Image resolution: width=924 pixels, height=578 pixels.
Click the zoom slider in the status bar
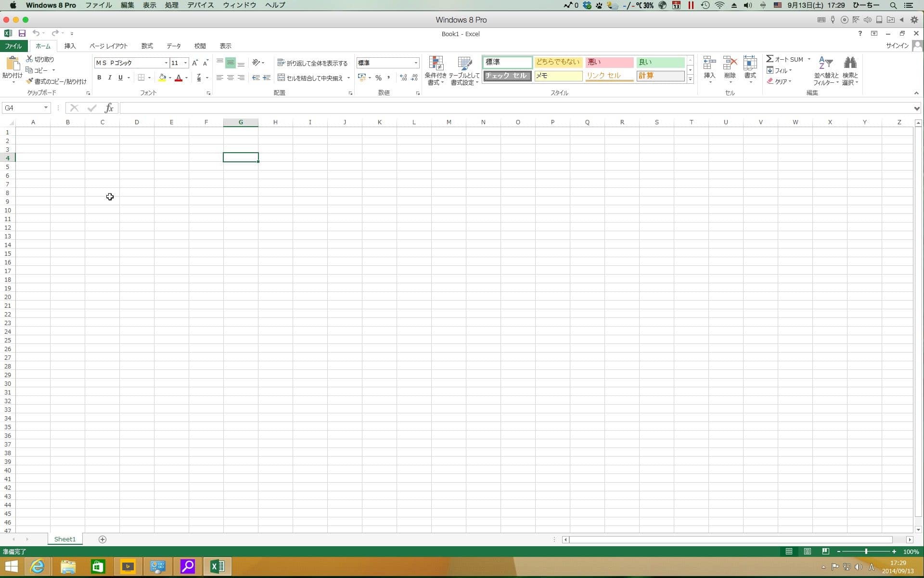(866, 552)
